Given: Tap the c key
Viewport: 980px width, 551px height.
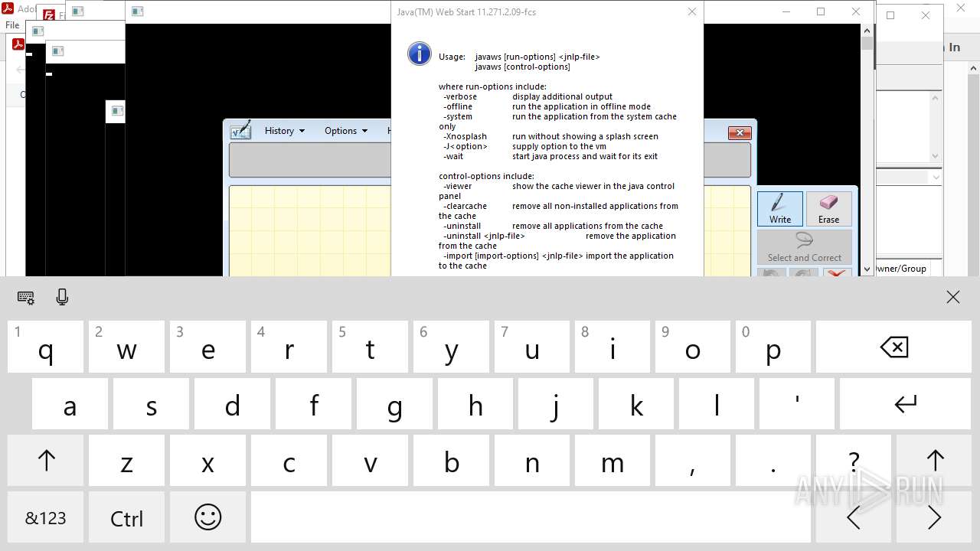Looking at the screenshot, I should tap(289, 461).
